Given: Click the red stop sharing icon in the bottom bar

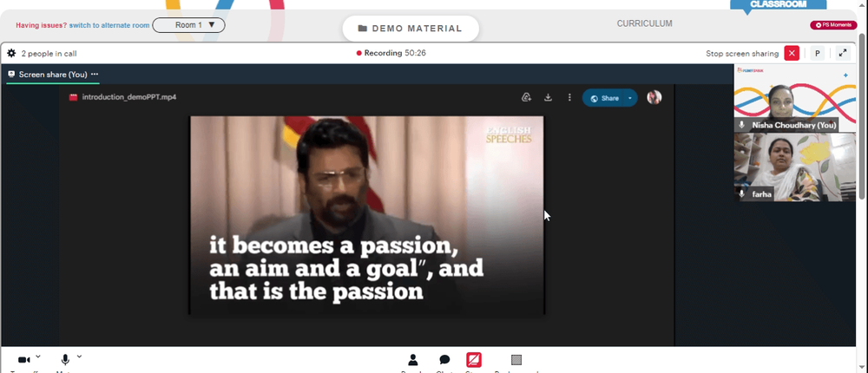Looking at the screenshot, I should (474, 360).
